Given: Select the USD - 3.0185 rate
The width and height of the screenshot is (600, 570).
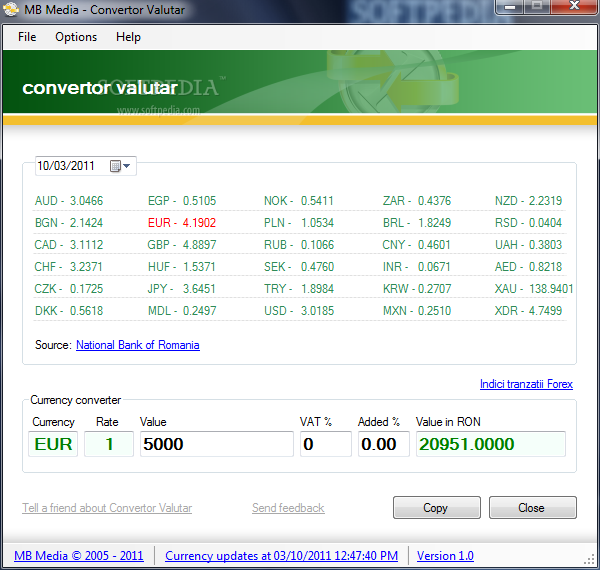Looking at the screenshot, I should (299, 311).
